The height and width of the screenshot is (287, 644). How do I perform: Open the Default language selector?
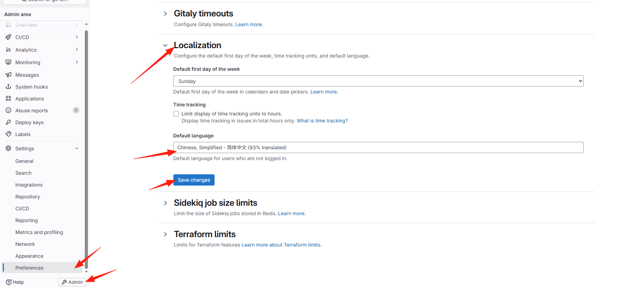378,148
